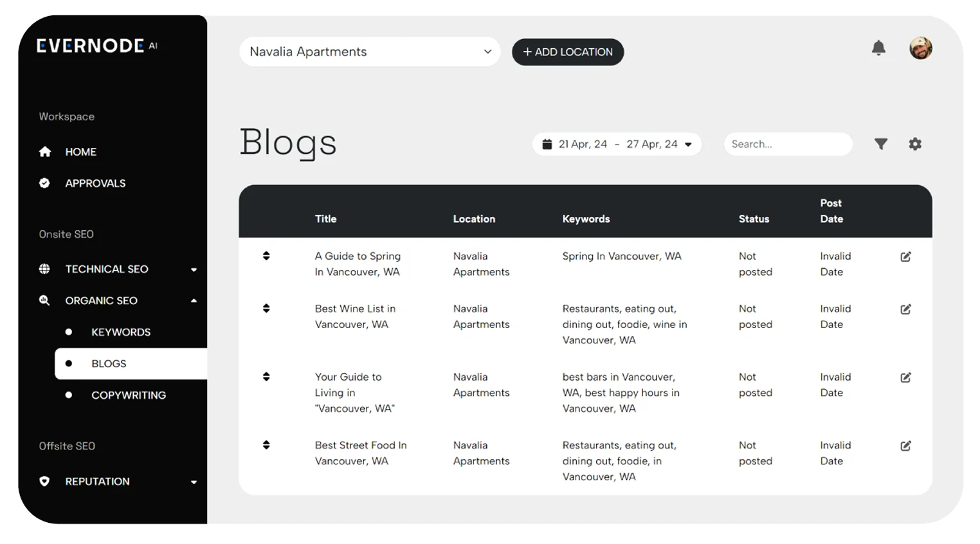Go to Home in sidebar
This screenshot has width=980, height=544.
pyautogui.click(x=80, y=152)
